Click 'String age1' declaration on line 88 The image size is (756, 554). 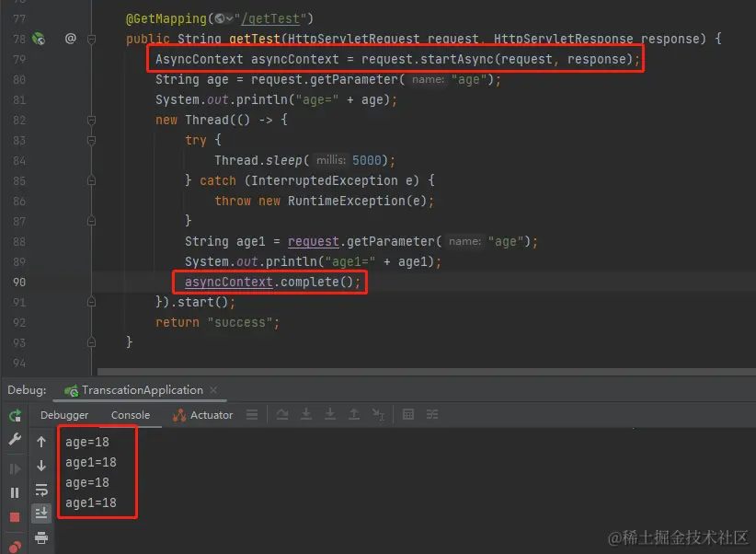coord(225,241)
